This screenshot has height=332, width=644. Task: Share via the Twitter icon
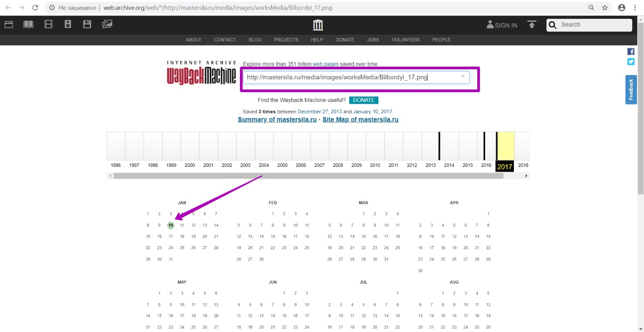[x=631, y=61]
